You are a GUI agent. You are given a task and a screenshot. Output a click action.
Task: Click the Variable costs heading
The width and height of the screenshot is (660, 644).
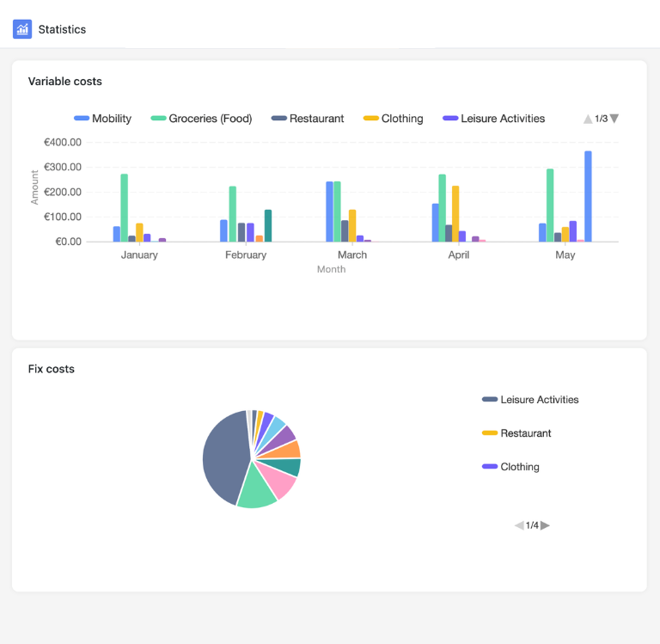coord(64,82)
